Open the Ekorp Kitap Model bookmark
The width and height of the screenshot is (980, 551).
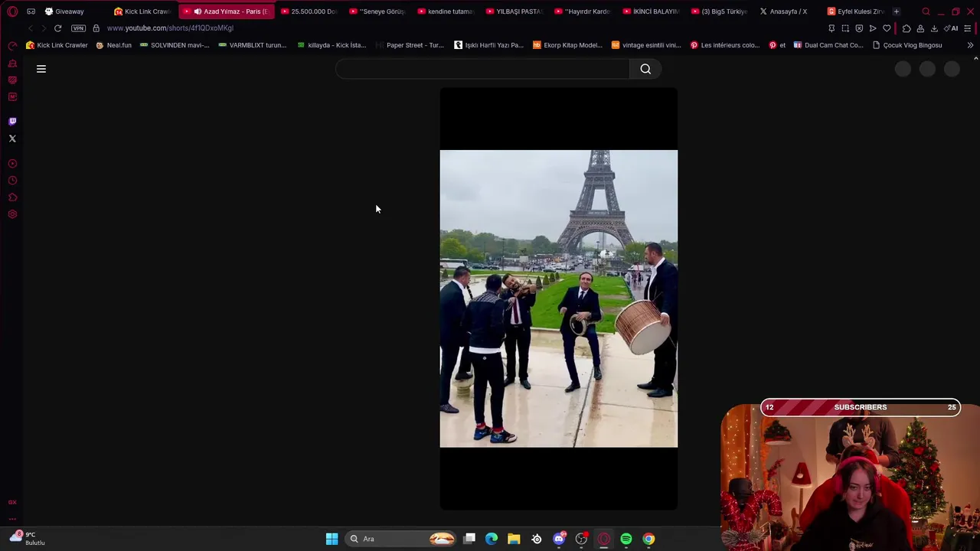pyautogui.click(x=567, y=45)
